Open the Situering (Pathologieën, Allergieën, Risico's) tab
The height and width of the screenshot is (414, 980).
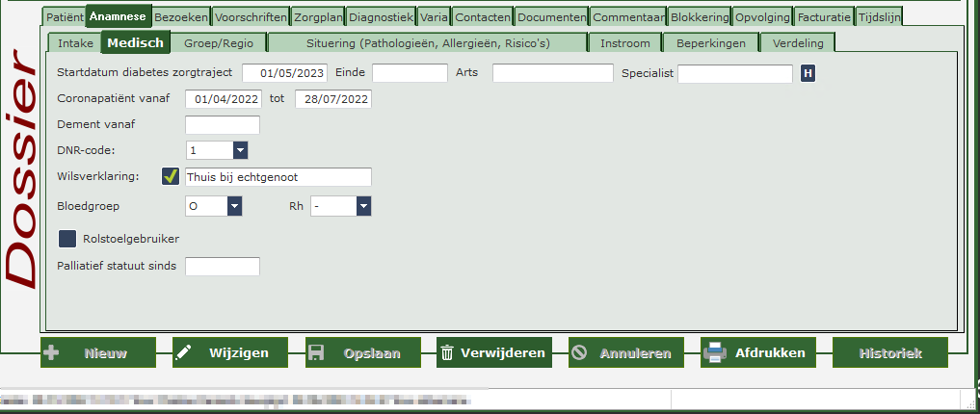pos(428,43)
